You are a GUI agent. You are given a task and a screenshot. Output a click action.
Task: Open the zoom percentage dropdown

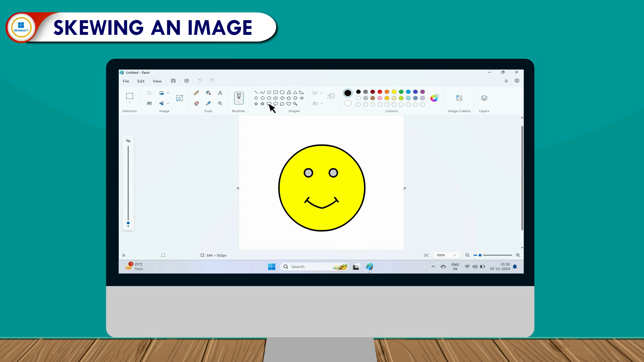pos(454,255)
